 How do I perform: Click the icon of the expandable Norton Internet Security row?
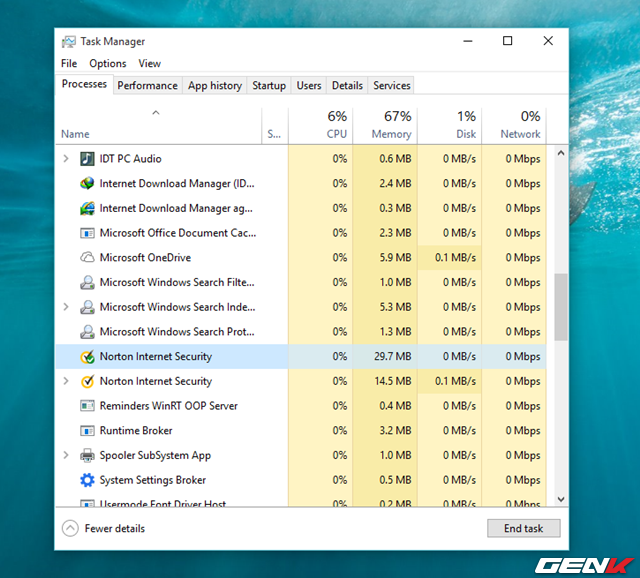tap(87, 381)
